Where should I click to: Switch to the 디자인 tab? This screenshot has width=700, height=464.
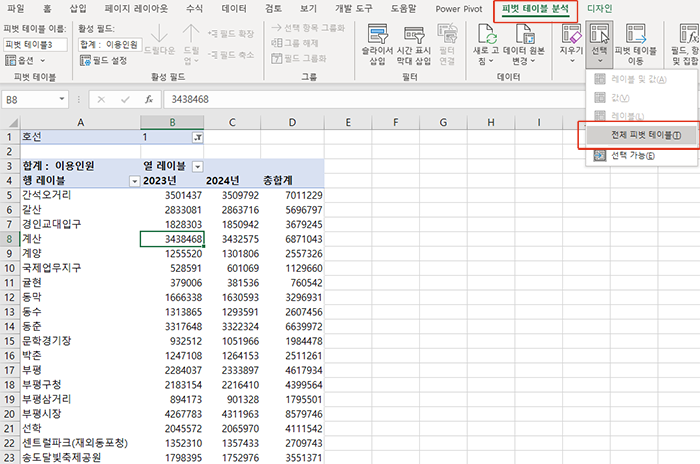pos(600,8)
